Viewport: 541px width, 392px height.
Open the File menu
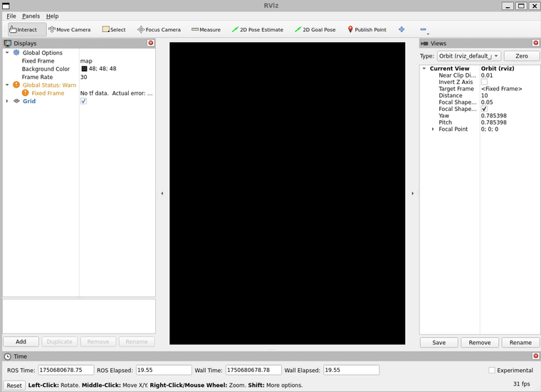(x=11, y=16)
